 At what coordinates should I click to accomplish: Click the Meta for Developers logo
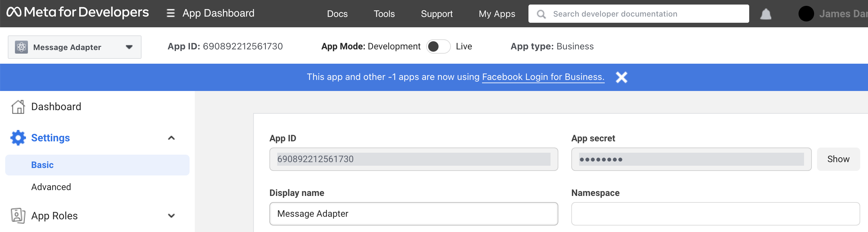(x=78, y=12)
